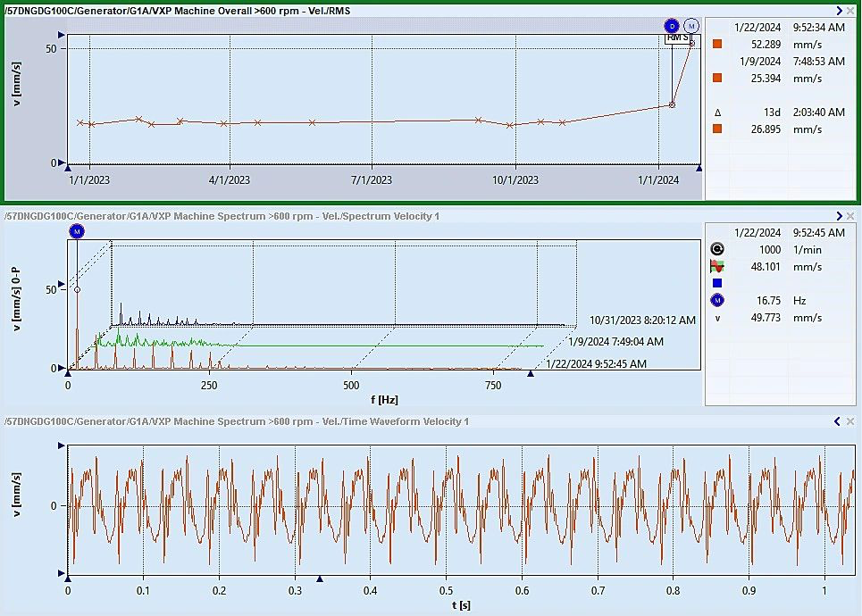The width and height of the screenshot is (862, 616).
Task: Click the time-axis triangle near 0.33 s
Action: pos(320,579)
